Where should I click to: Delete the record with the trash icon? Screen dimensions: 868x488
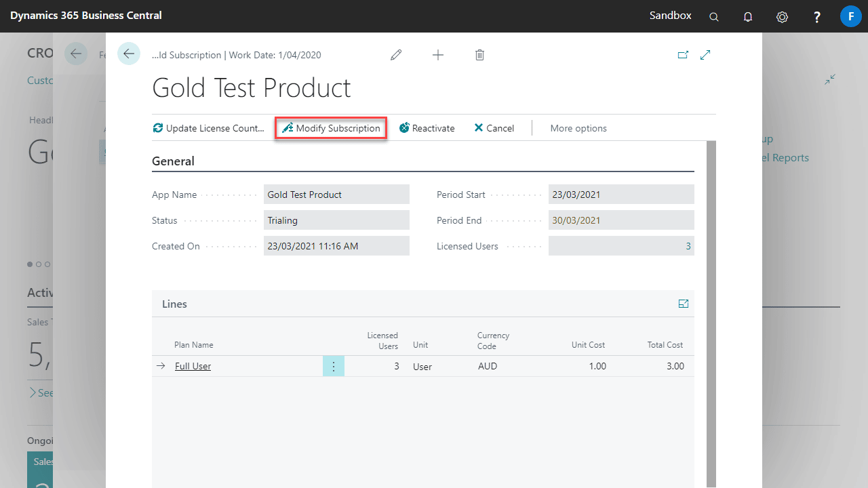[x=479, y=55]
